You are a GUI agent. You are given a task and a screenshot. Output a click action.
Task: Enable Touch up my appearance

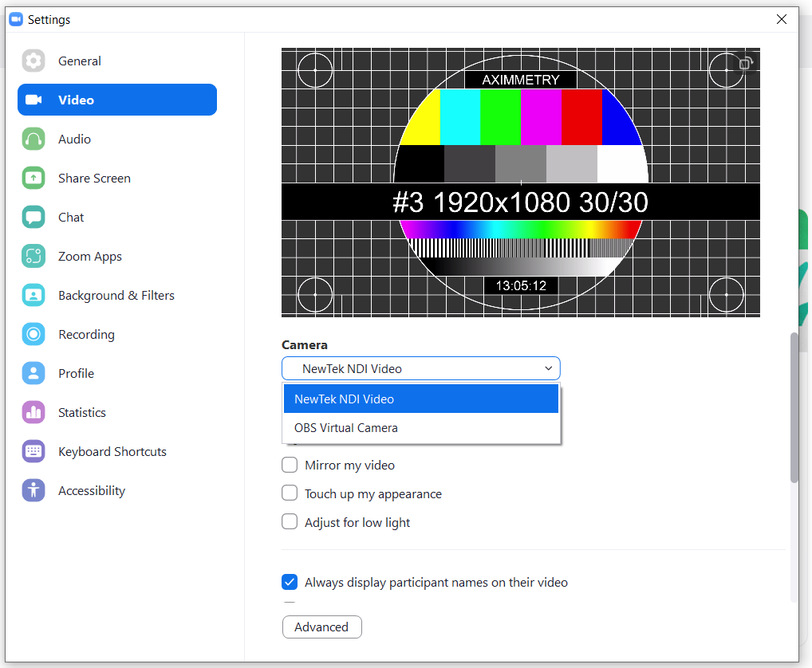click(290, 493)
